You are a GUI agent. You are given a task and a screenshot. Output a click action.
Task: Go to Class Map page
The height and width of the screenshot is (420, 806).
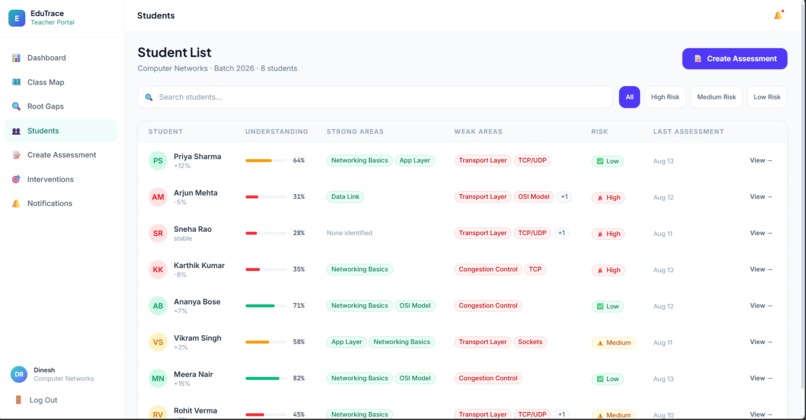pyautogui.click(x=61, y=82)
